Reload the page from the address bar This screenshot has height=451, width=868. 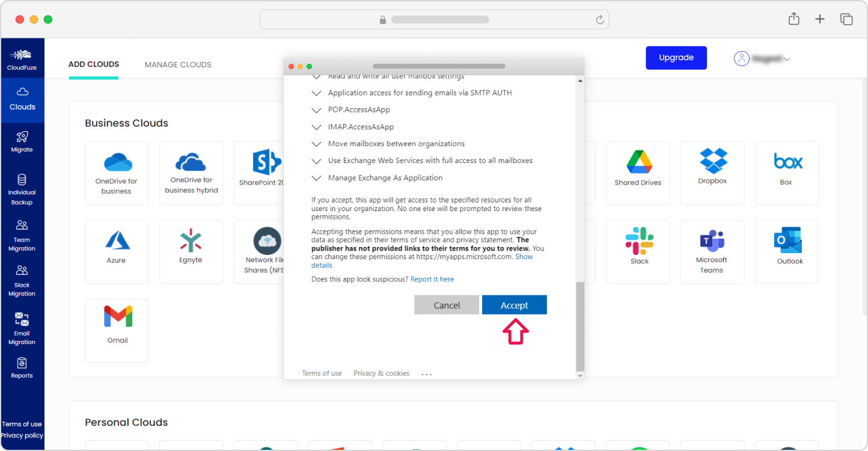[599, 20]
